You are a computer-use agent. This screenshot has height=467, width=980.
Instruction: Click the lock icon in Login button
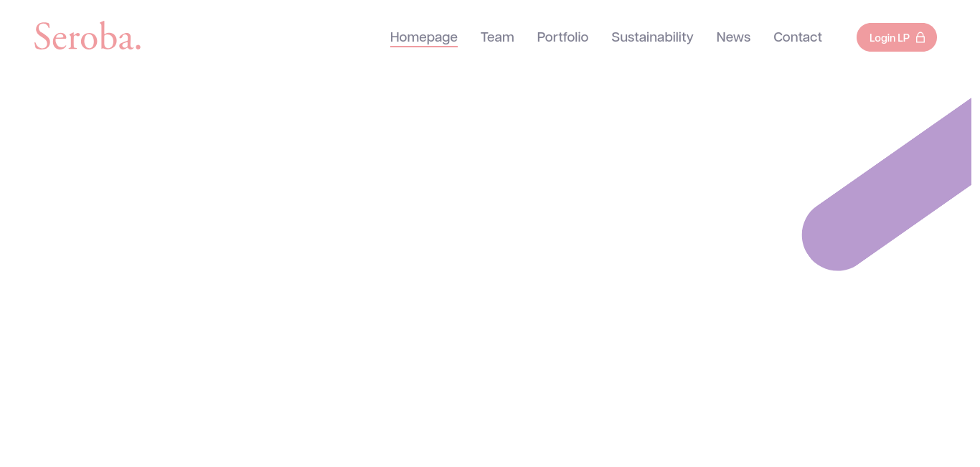coord(920,37)
